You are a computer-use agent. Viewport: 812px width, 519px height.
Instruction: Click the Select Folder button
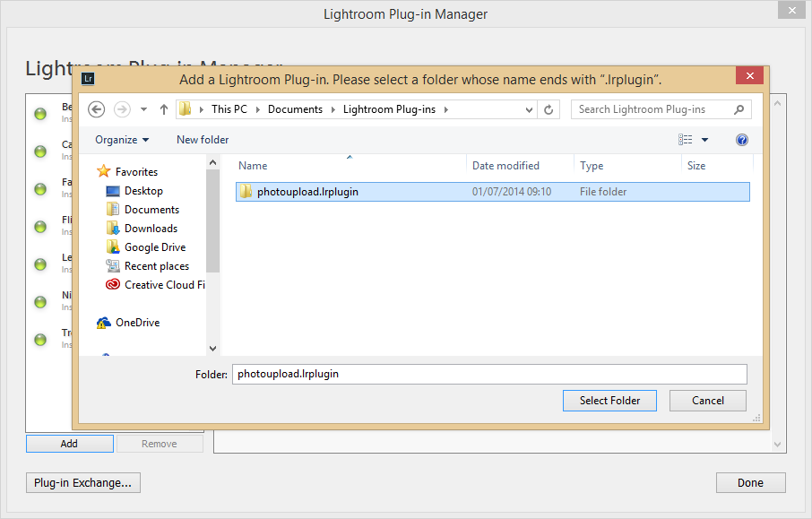pyautogui.click(x=609, y=401)
